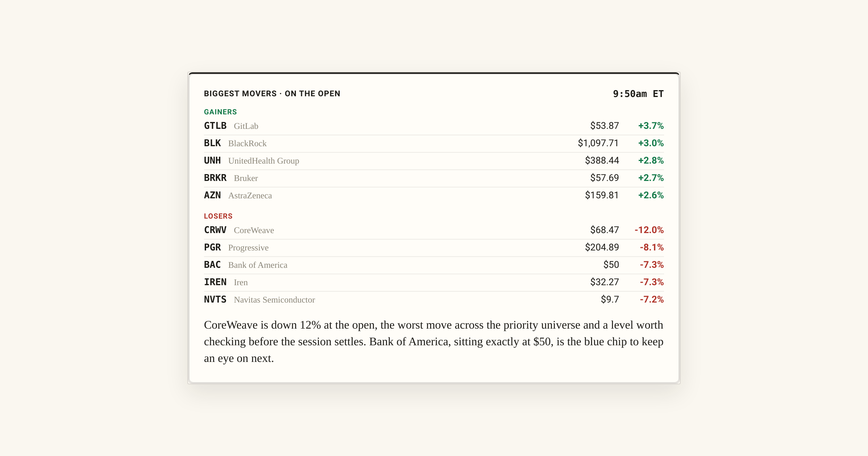Screen dimensions: 868x456
Task: Click Progressive price $204.89
Action: point(602,247)
